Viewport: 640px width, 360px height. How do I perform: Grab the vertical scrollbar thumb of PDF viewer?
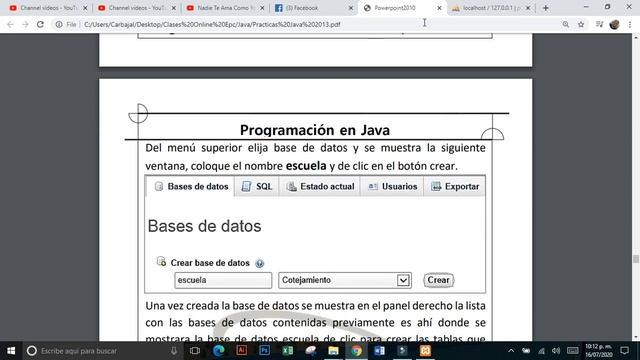[x=636, y=259]
